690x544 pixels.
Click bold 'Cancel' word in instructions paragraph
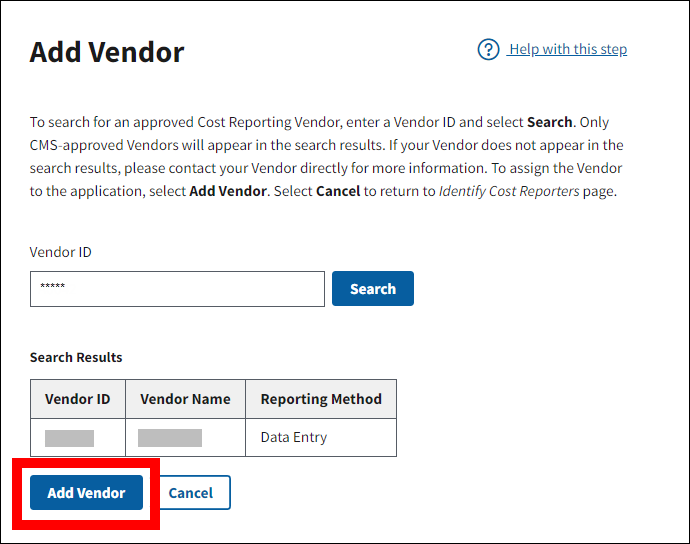click(338, 191)
